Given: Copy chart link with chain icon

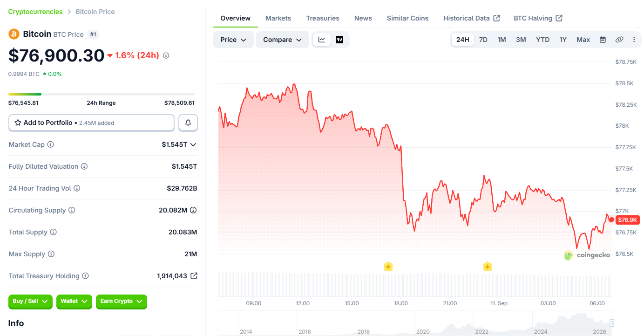Looking at the screenshot, I should (619, 40).
